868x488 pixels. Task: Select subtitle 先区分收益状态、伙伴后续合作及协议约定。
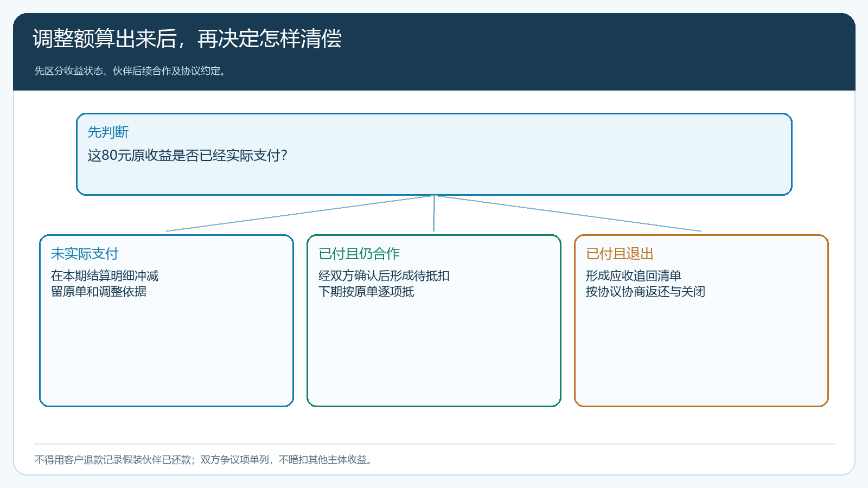coord(130,71)
